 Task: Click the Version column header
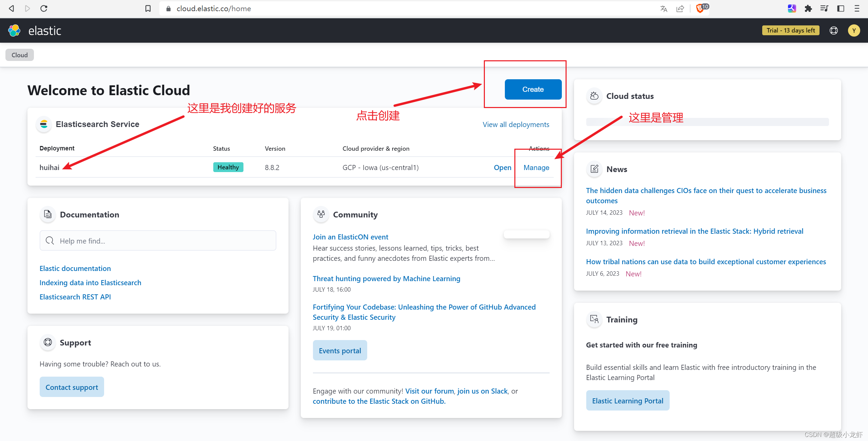click(x=275, y=148)
